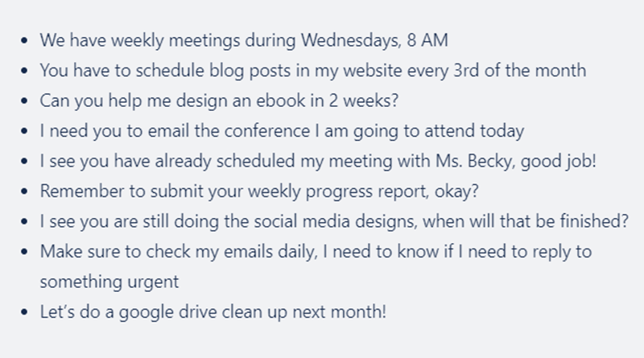Click the schedule blog posts line

point(312,71)
